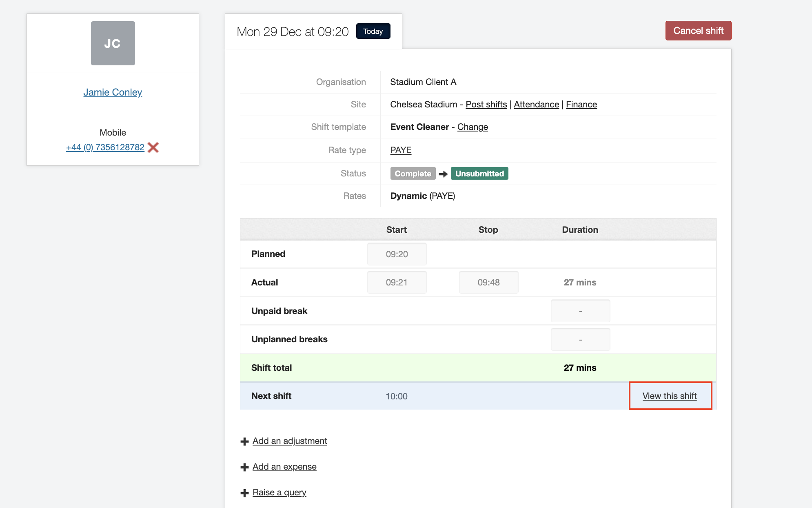Click plus icon next to Add an adjustment
The width and height of the screenshot is (812, 508).
click(x=244, y=441)
